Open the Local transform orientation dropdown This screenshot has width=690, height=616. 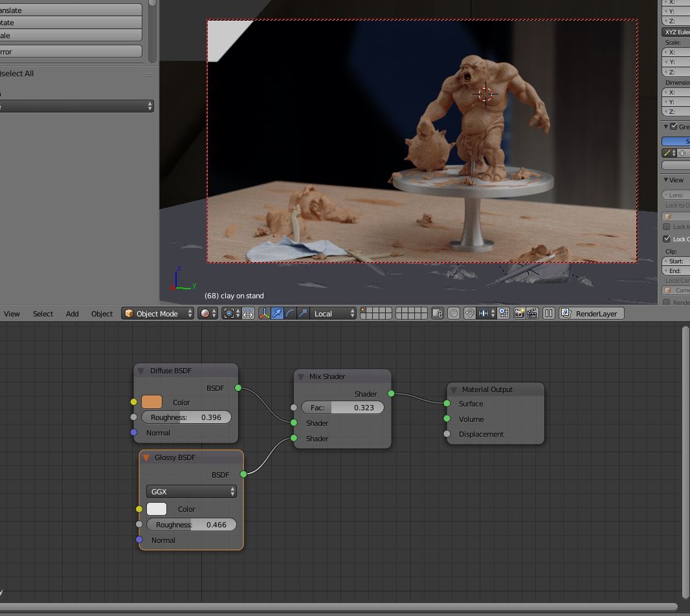coord(333,313)
